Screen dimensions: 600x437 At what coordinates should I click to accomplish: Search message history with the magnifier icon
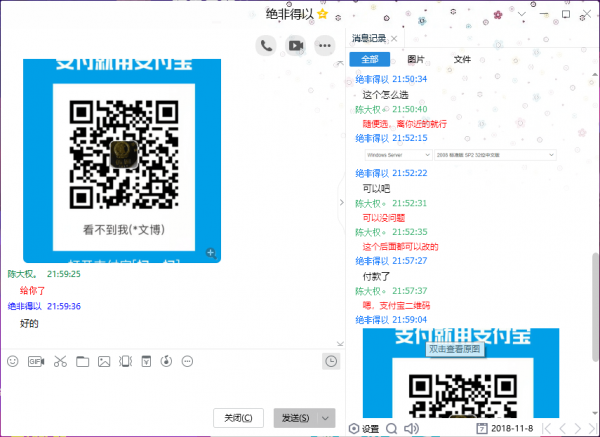pyautogui.click(x=391, y=429)
